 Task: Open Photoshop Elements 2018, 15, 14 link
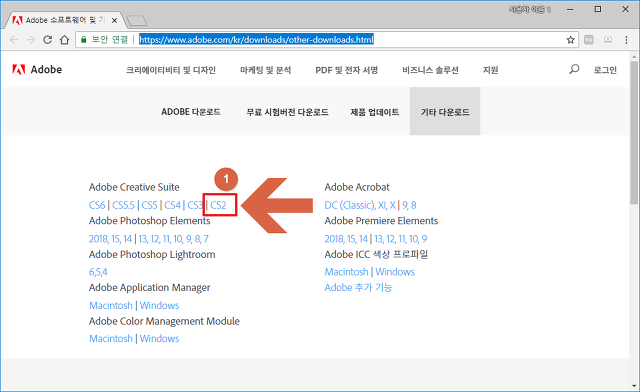pyautogui.click(x=111, y=238)
